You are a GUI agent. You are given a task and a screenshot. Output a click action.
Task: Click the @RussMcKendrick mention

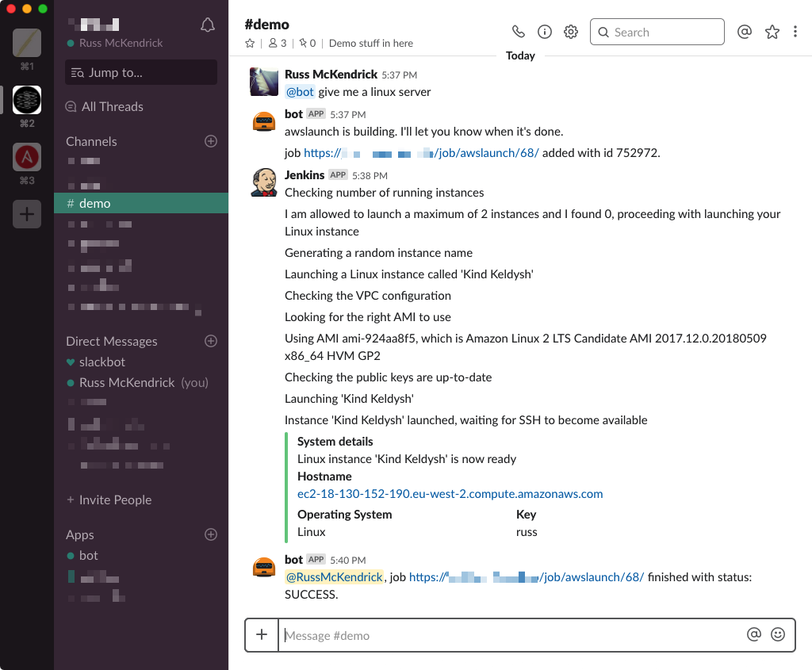pyautogui.click(x=334, y=576)
